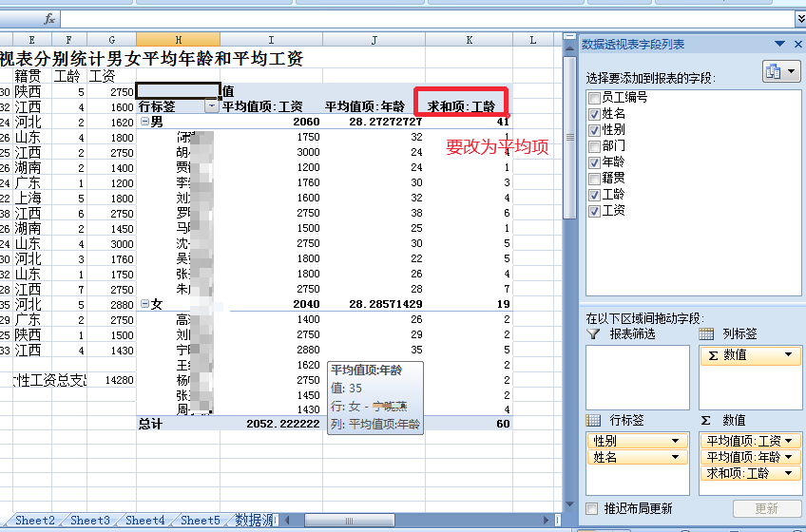This screenshot has width=806, height=532.
Task: Uncheck the 工资 field checkbox
Action: 595,211
